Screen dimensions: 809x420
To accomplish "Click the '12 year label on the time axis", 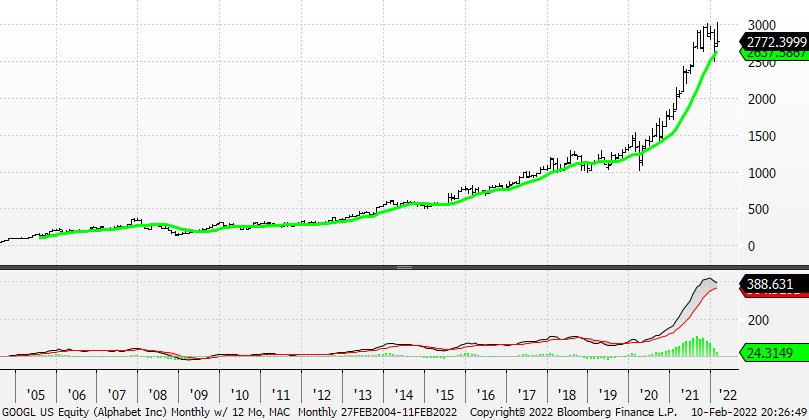I will 321,395.
